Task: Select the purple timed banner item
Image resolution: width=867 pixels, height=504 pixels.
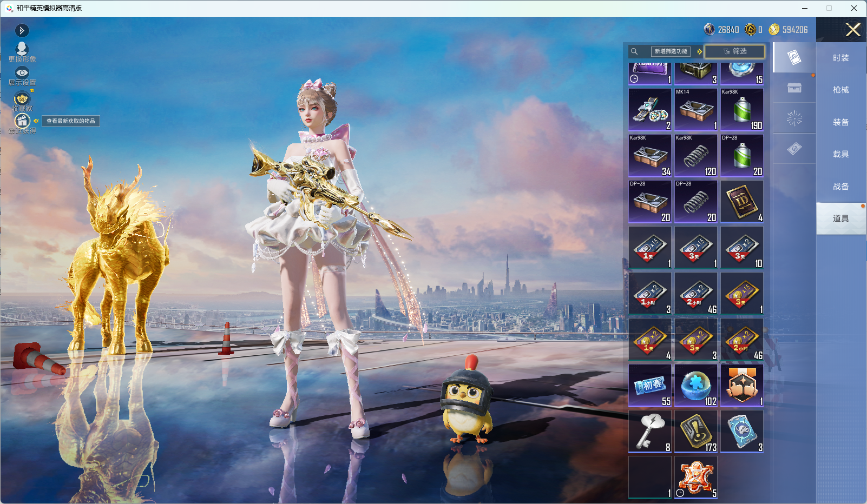Action: coord(650,74)
